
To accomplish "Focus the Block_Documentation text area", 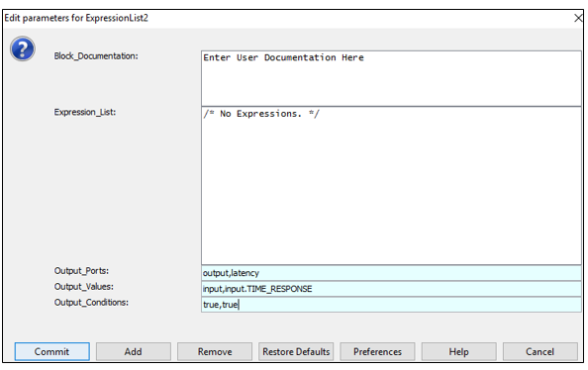I will point(391,78).
